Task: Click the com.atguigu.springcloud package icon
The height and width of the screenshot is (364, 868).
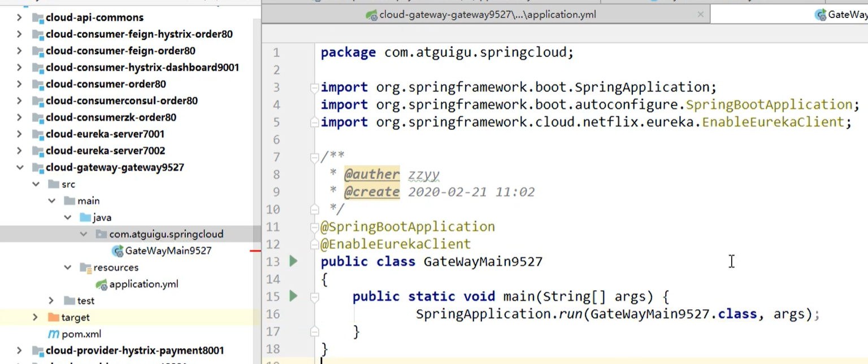Action: click(101, 234)
